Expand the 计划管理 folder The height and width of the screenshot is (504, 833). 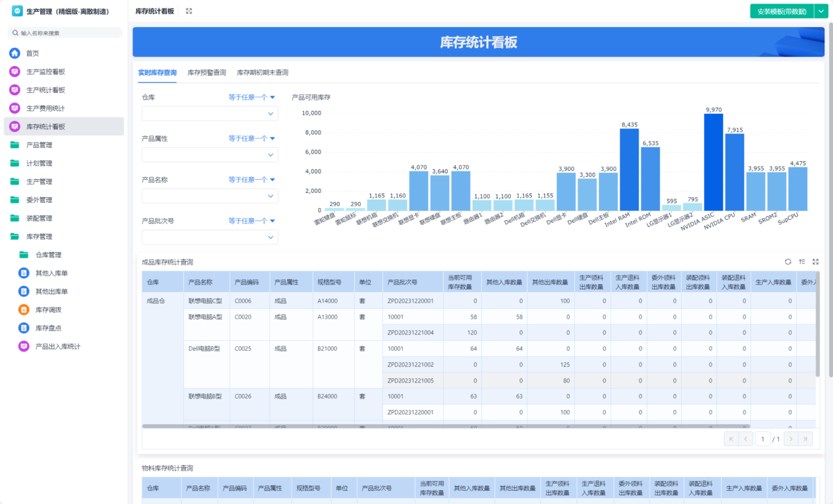coord(15,163)
